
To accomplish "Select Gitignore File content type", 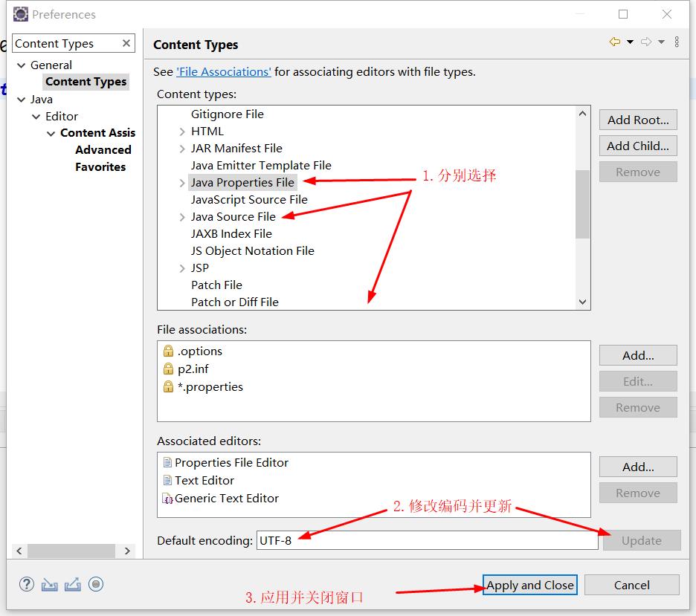I will coord(228,114).
